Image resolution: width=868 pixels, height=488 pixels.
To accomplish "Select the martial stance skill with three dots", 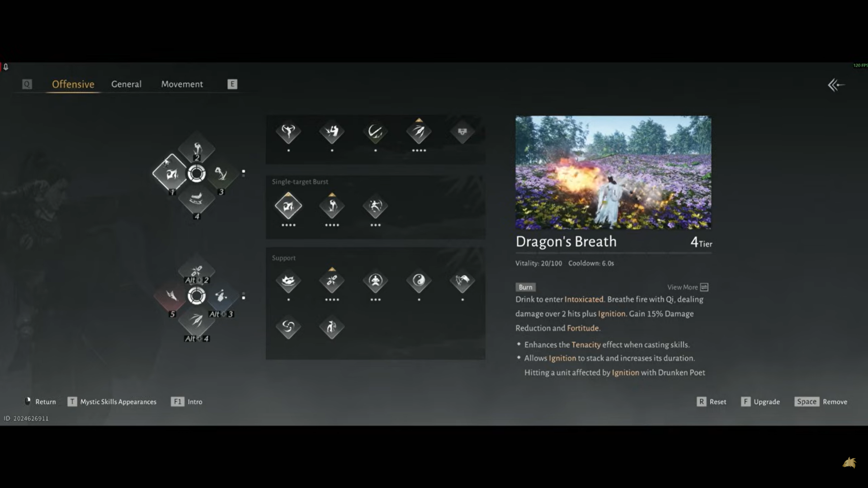I will pyautogui.click(x=375, y=206).
